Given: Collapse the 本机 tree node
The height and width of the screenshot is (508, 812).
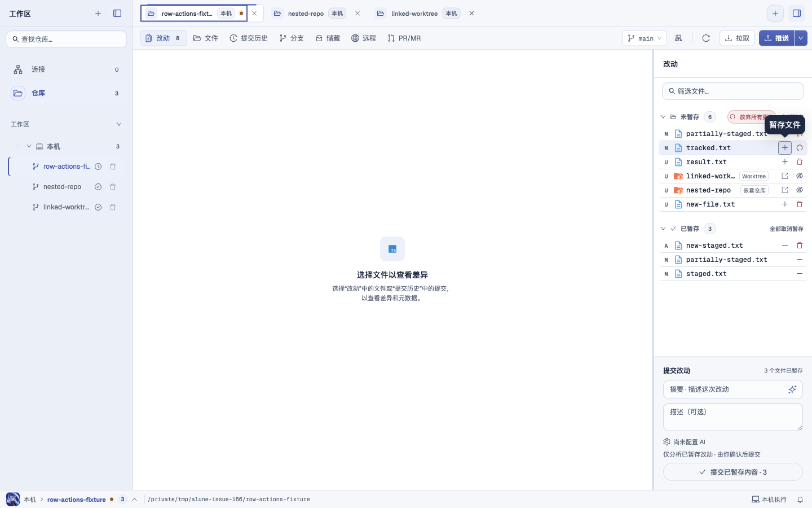Looking at the screenshot, I should 29,146.
